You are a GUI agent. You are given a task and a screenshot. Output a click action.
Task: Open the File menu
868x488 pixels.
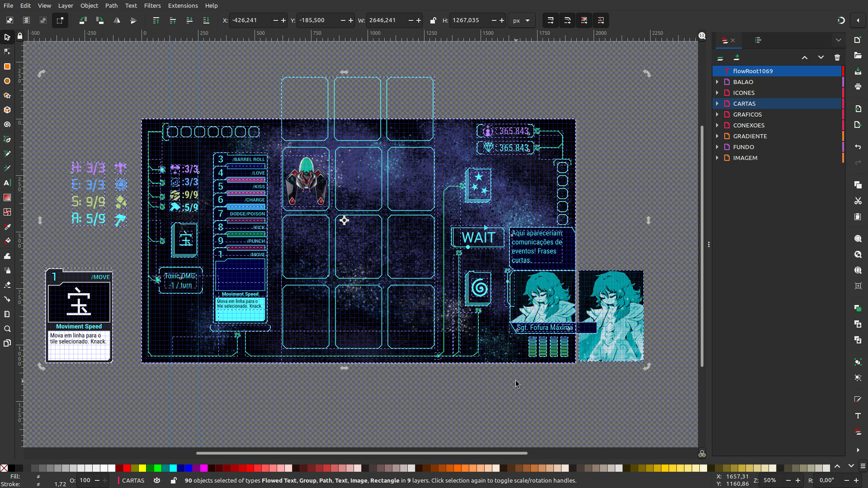click(x=8, y=5)
